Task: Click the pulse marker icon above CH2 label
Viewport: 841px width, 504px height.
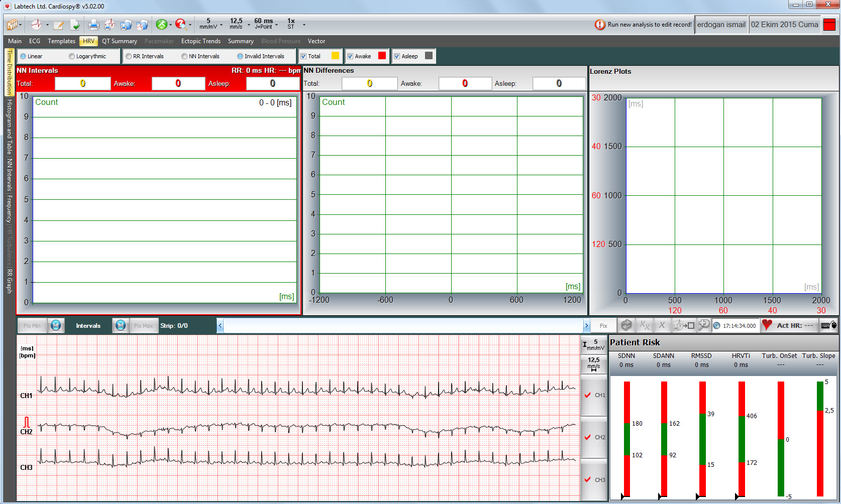Action: tap(27, 422)
